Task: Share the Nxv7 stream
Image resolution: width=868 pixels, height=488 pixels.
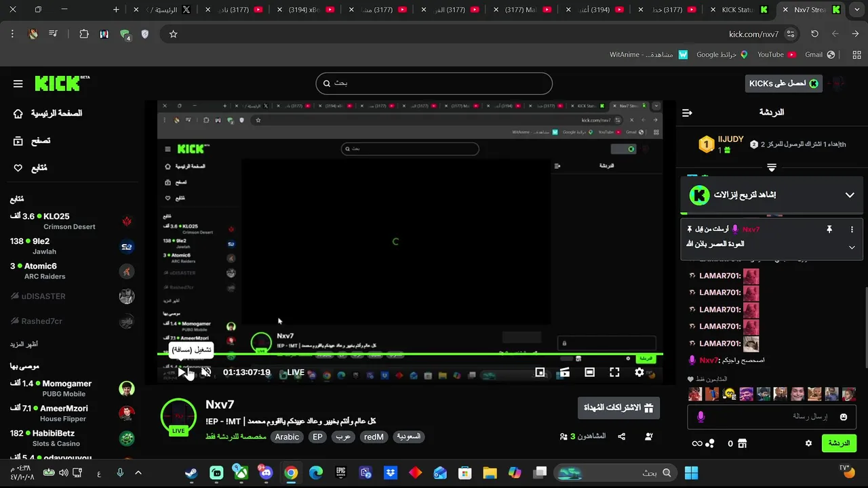Action: pos(622,436)
